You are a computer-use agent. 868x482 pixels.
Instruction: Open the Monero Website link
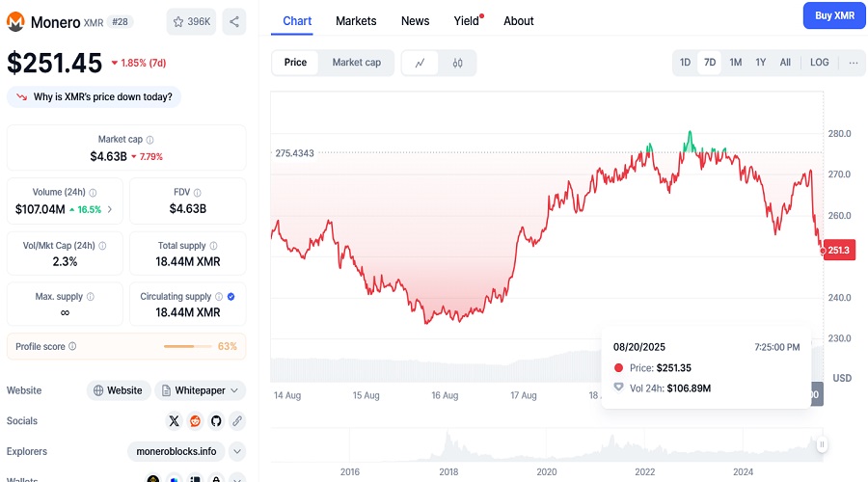pyautogui.click(x=119, y=390)
